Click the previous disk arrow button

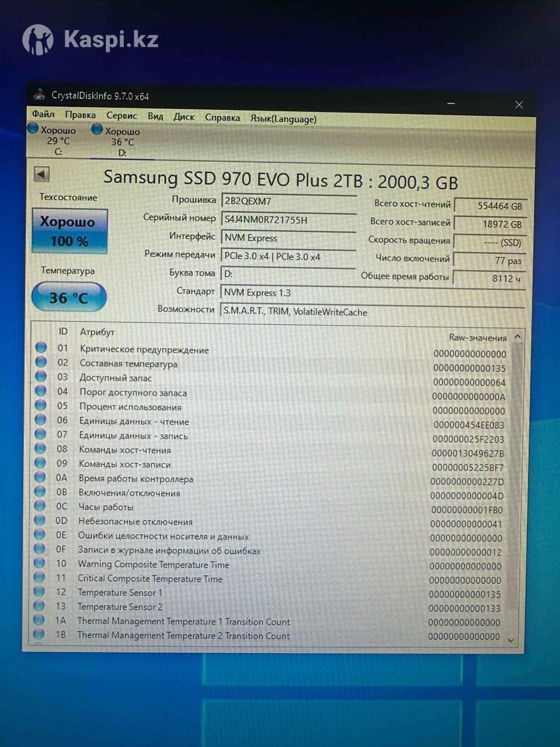[42, 174]
